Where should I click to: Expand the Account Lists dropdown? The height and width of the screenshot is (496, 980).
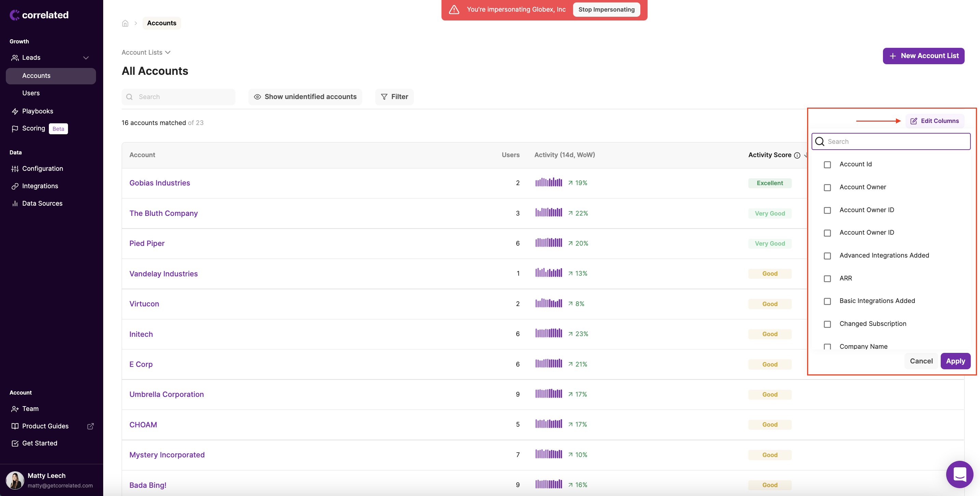pos(146,53)
